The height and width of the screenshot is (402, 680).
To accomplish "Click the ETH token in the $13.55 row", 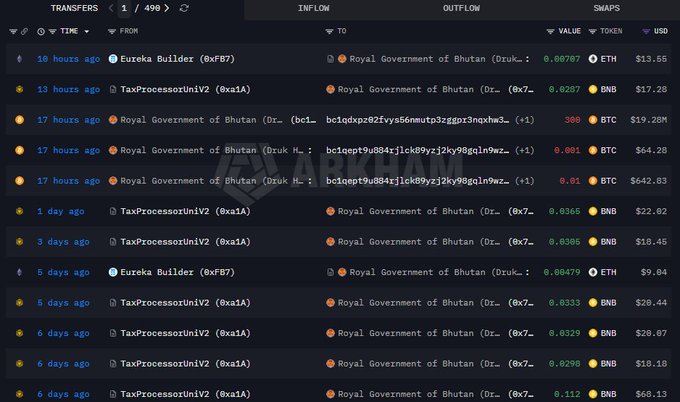I will click(602, 59).
